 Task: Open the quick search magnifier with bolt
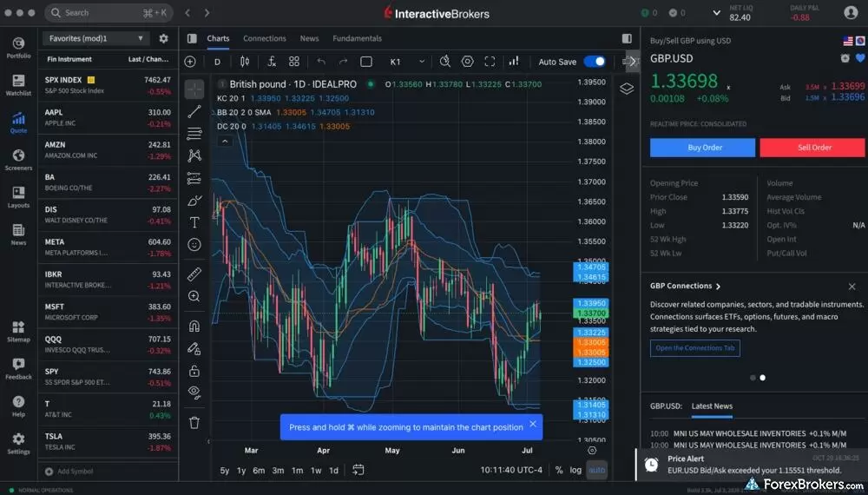[x=445, y=62]
